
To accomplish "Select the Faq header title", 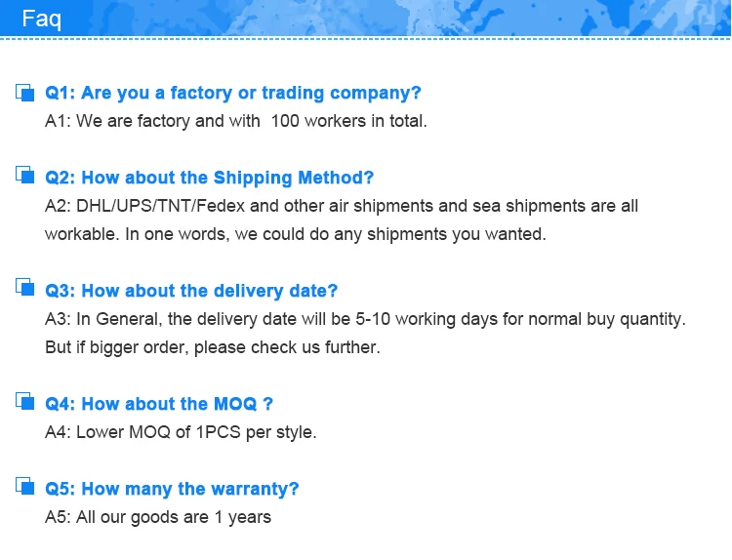I will click(x=42, y=20).
